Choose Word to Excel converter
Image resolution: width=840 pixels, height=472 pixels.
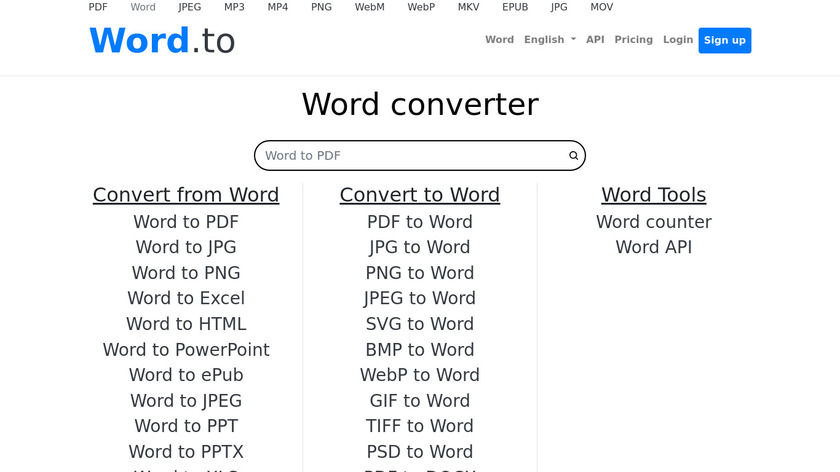pos(186,298)
